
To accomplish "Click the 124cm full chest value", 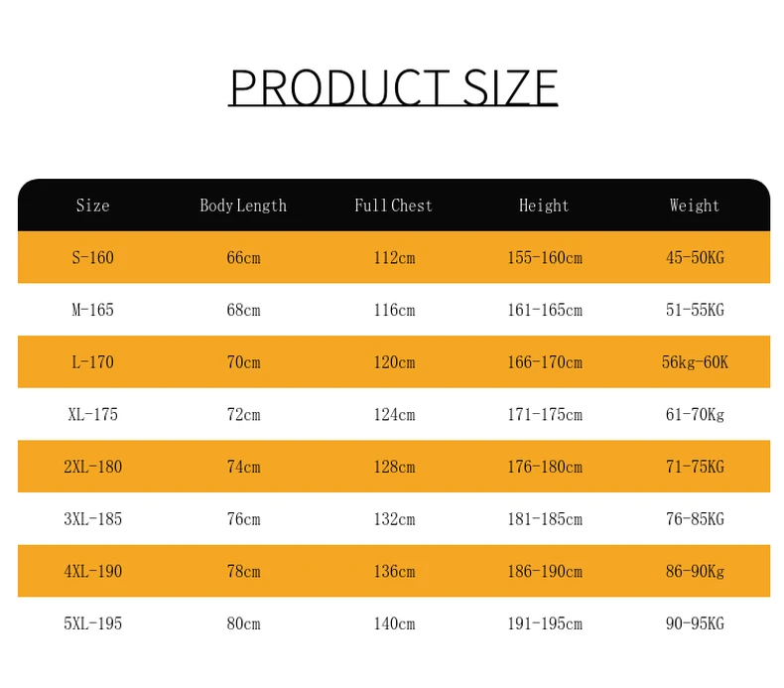I will (x=394, y=414).
